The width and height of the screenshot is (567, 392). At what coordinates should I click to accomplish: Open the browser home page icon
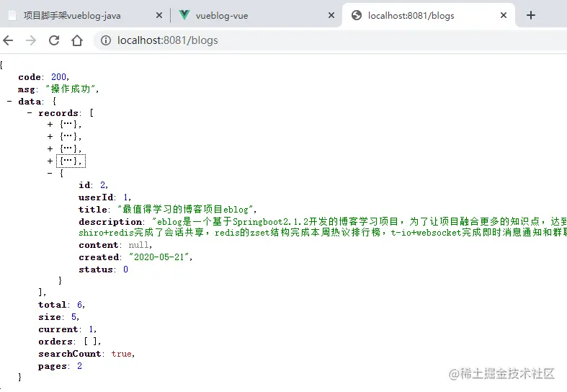coord(77,40)
